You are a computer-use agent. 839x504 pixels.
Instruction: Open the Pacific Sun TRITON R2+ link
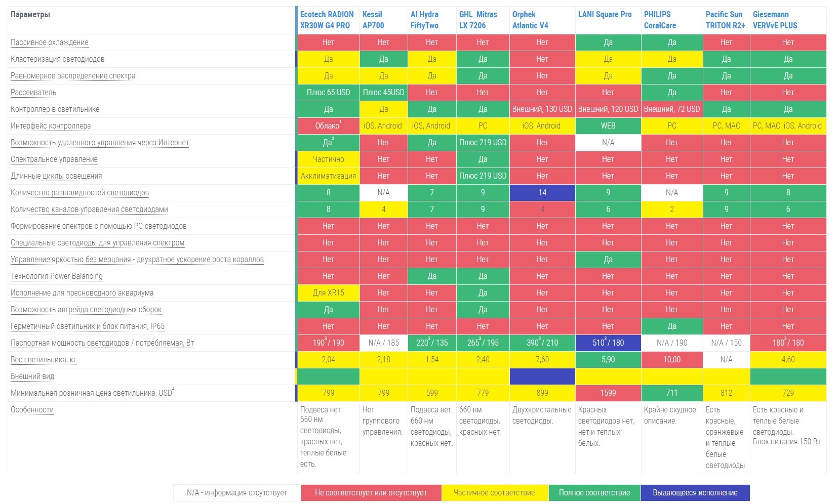click(x=725, y=20)
